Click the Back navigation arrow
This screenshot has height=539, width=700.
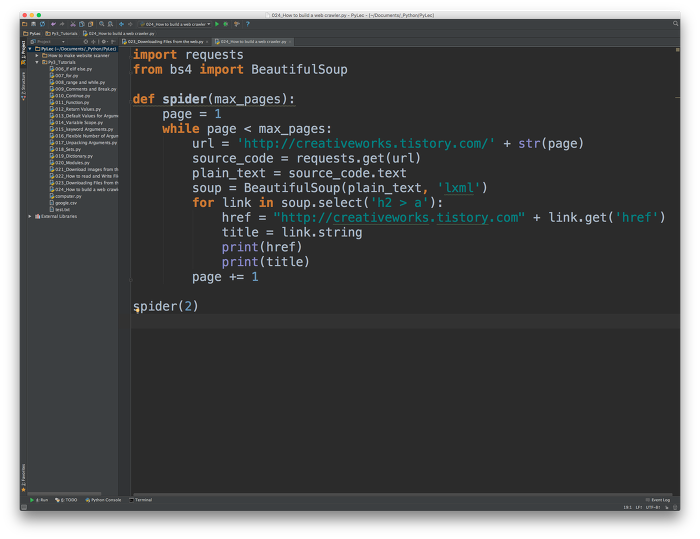[x=121, y=24]
